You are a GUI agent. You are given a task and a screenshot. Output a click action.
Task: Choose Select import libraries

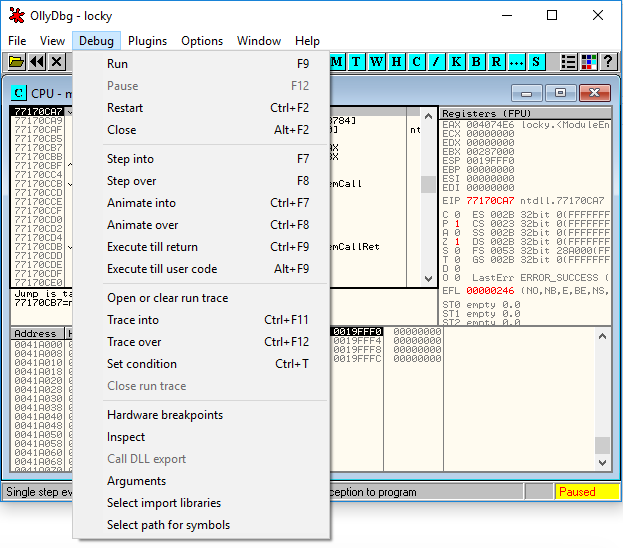coord(201,503)
